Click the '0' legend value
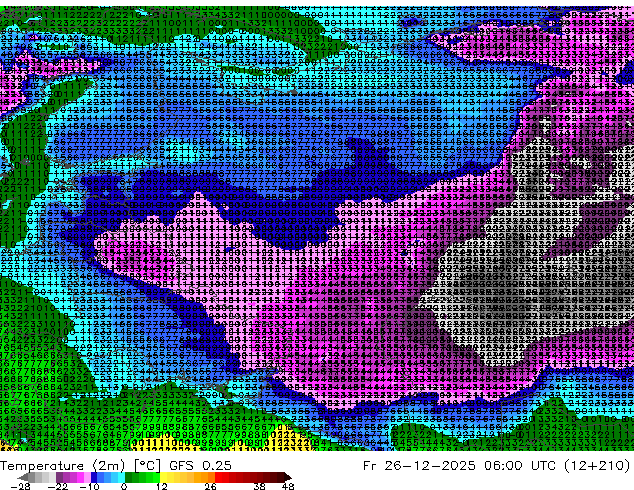The height and width of the screenshot is (490, 634). point(124,486)
